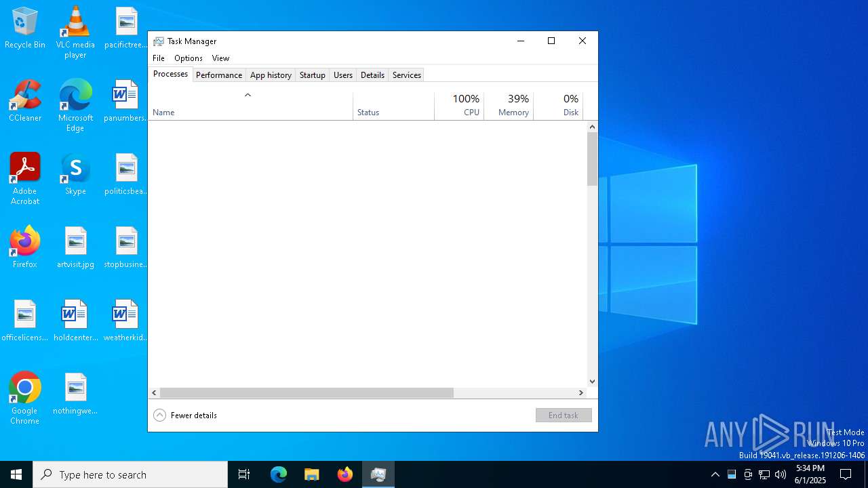Open CCleaner desktop shortcut
868x488 pixels.
click(x=25, y=102)
